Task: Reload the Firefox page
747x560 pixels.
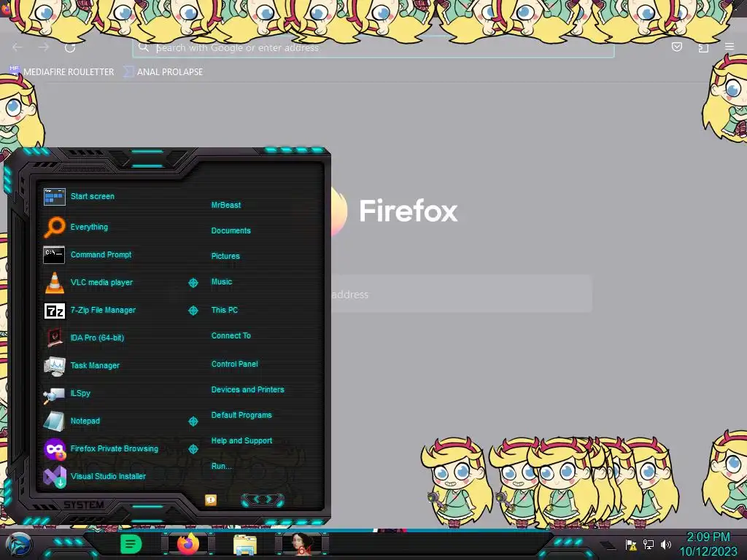Action: pyautogui.click(x=70, y=47)
